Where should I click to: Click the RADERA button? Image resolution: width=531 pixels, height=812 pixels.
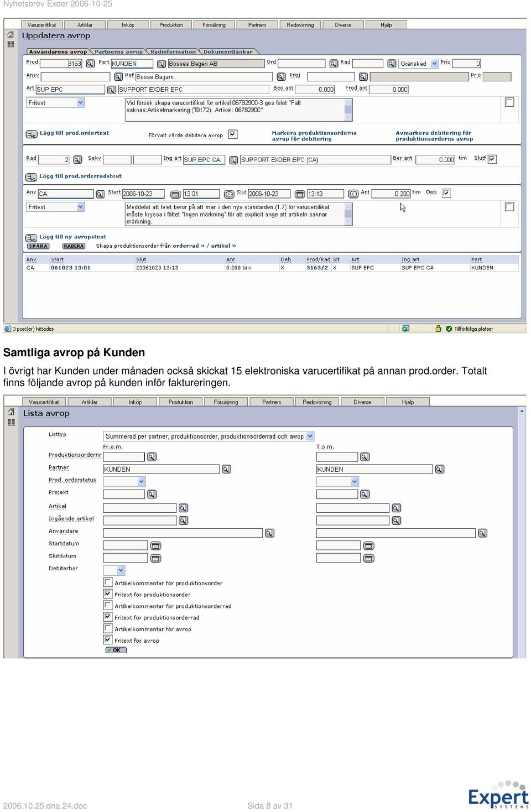74,246
